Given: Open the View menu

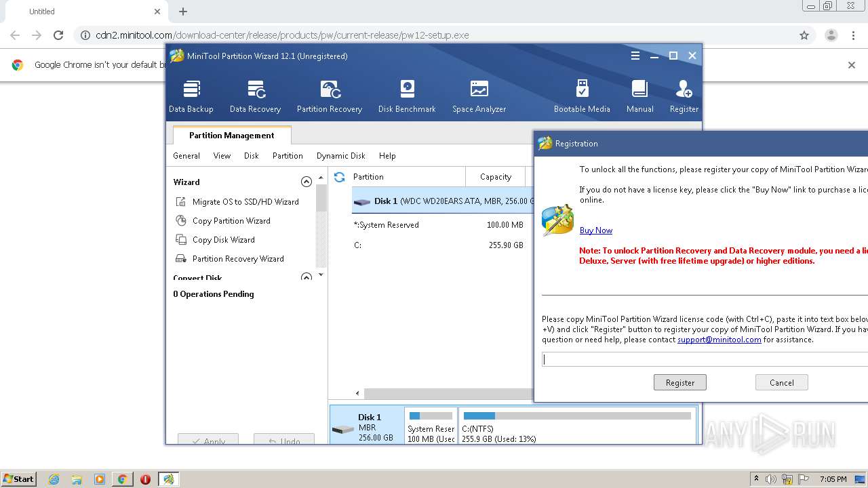Looking at the screenshot, I should tap(222, 156).
